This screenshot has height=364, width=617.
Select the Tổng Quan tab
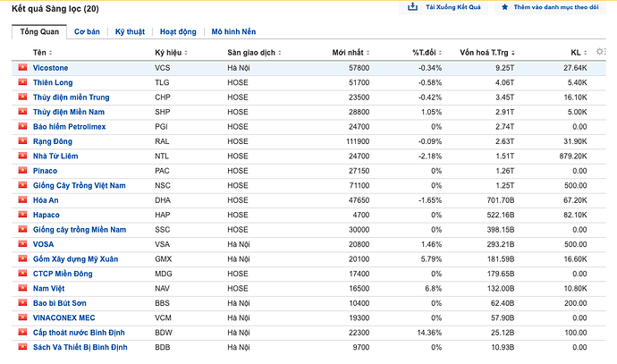point(39,31)
